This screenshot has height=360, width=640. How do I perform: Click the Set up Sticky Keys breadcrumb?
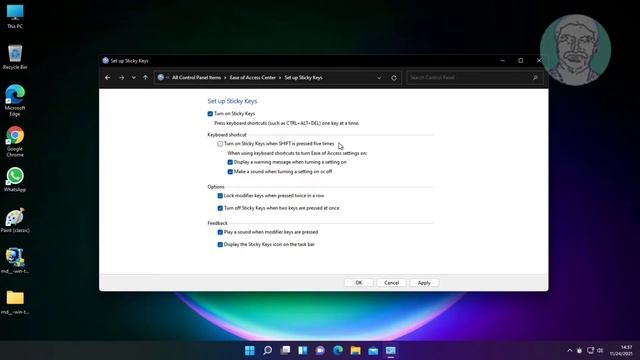coord(303,78)
